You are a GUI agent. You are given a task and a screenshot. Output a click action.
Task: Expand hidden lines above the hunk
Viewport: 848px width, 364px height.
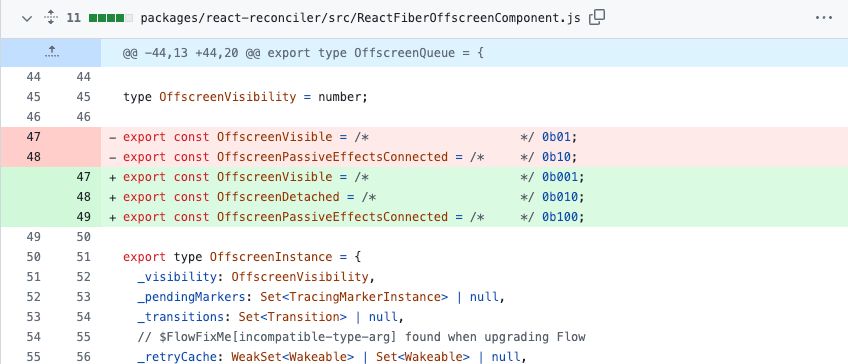[51, 52]
